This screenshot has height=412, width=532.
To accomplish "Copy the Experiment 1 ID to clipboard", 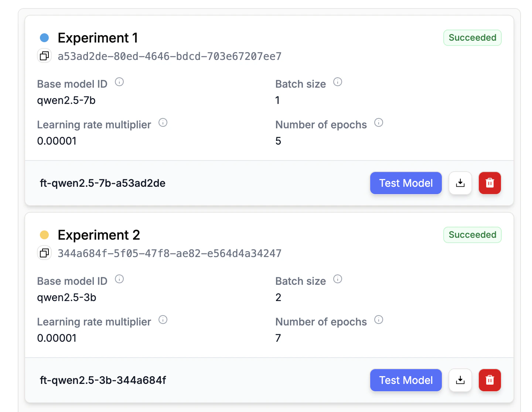I will tap(44, 56).
